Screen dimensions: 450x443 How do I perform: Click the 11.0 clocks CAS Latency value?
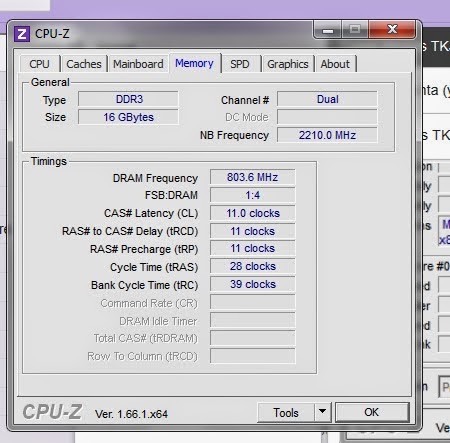click(253, 213)
